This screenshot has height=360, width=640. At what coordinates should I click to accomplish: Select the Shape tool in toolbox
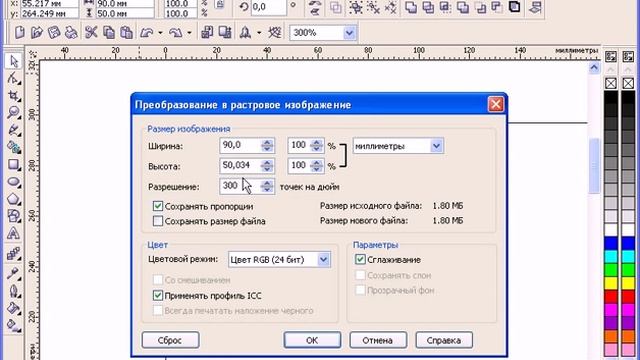tap(13, 78)
